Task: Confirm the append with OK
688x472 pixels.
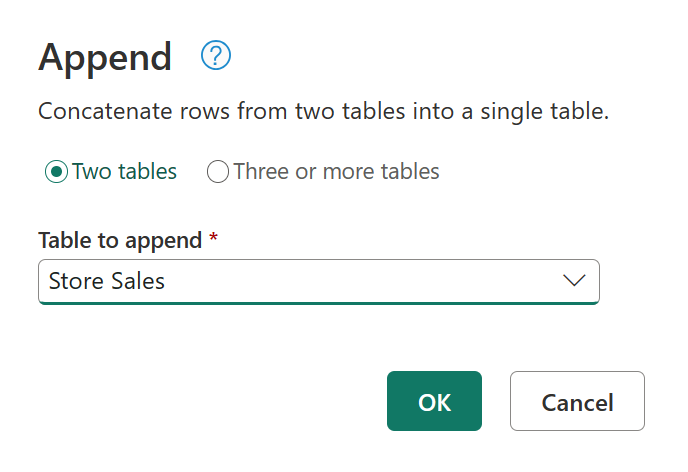Action: [434, 402]
